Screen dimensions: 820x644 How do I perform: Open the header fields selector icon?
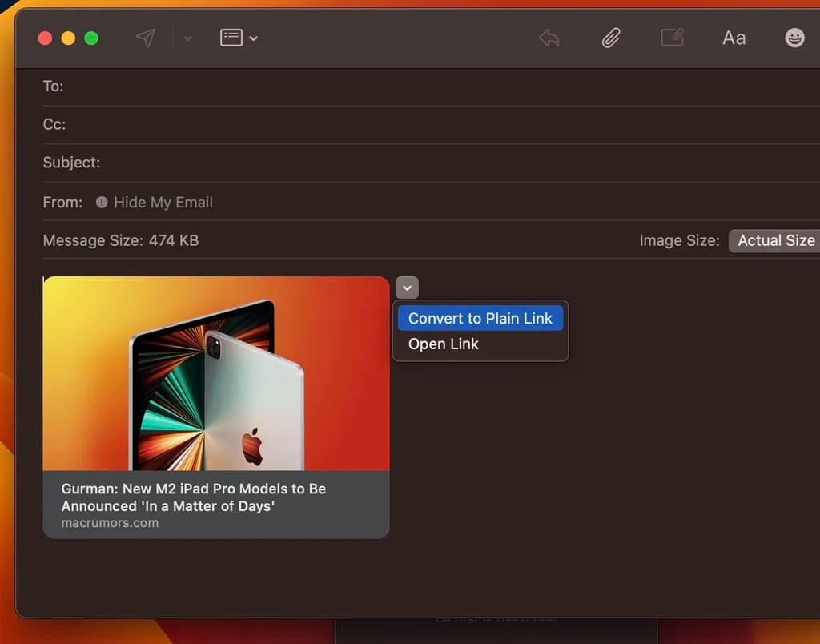coord(239,38)
